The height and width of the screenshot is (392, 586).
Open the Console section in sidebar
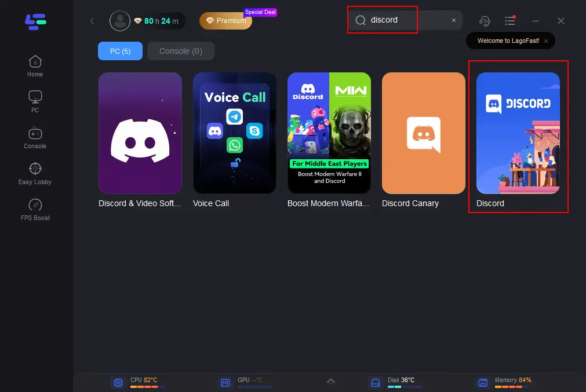(35, 137)
